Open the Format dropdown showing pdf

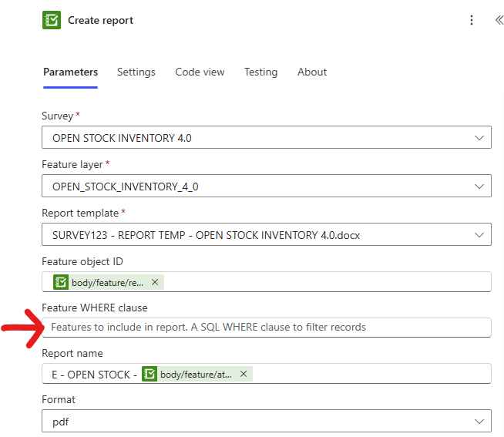pos(267,421)
